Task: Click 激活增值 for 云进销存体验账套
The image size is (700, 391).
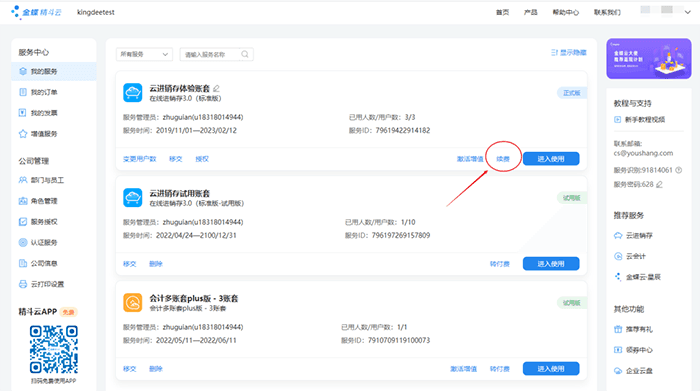Action: (x=470, y=159)
